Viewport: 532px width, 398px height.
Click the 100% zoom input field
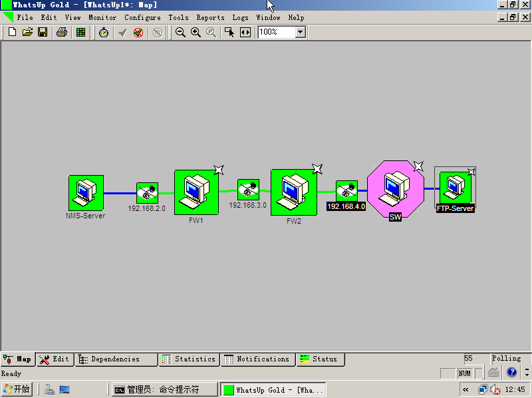click(277, 32)
